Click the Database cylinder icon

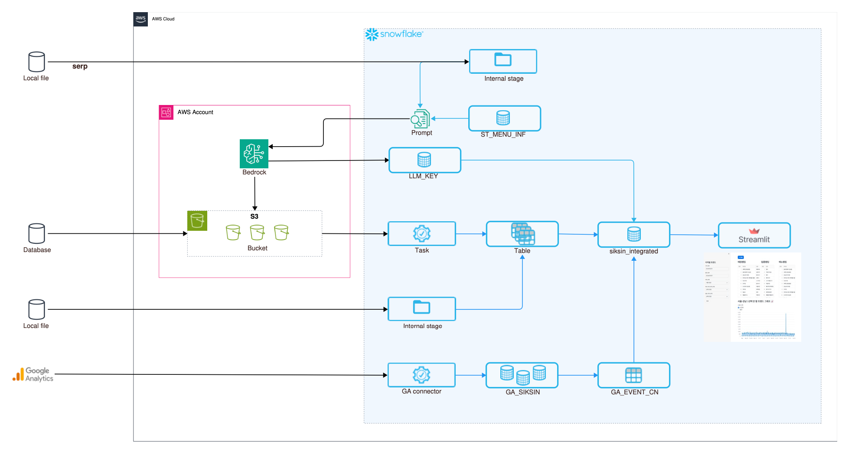point(36,233)
